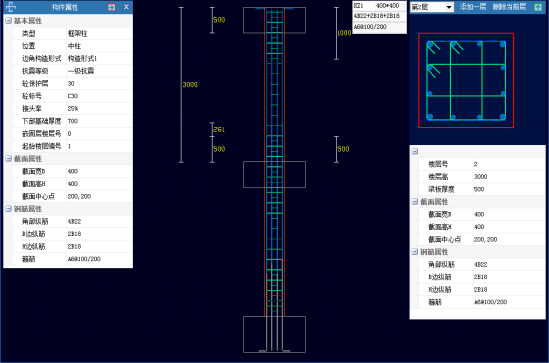This screenshot has width=549, height=363.
Task: Click 截面宽B value in the 构件属性 panel
Action: 73,171
